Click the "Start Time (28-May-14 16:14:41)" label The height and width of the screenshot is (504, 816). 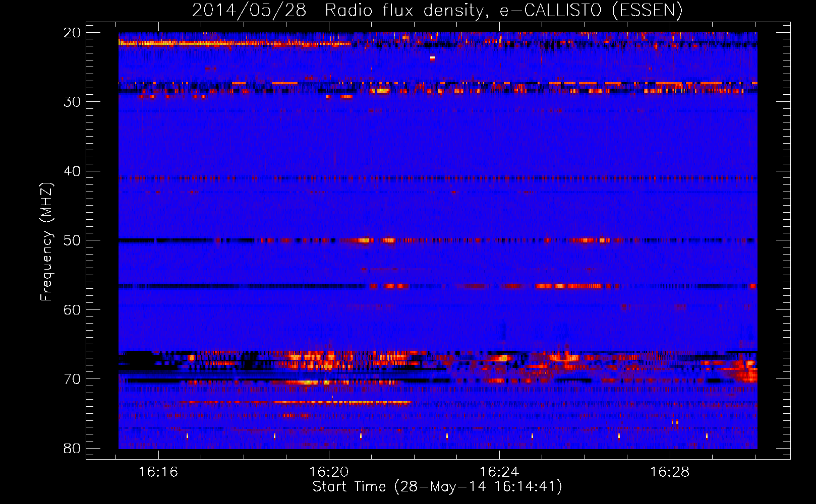[437, 487]
